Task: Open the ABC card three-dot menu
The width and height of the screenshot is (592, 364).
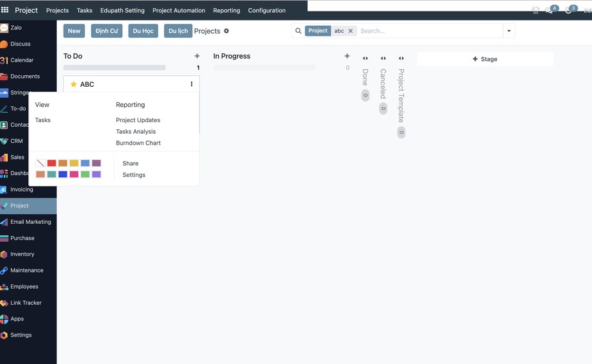Action: pyautogui.click(x=191, y=84)
